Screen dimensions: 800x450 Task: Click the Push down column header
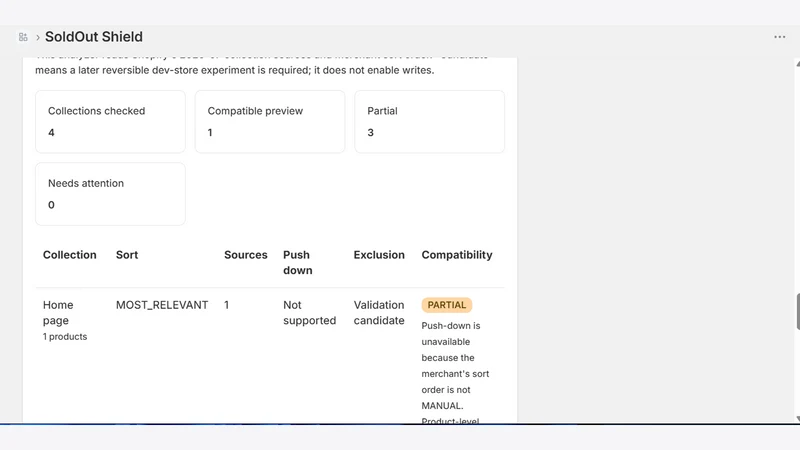coord(297,262)
